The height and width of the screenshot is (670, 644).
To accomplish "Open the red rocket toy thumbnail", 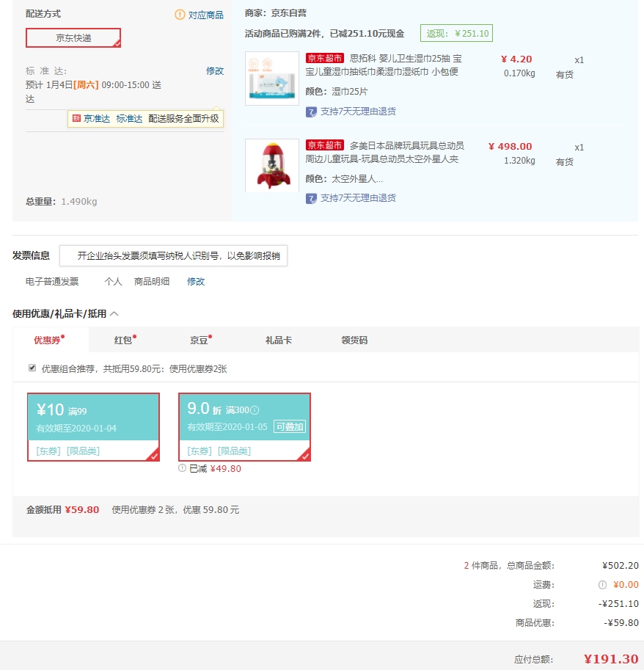I will (x=272, y=165).
